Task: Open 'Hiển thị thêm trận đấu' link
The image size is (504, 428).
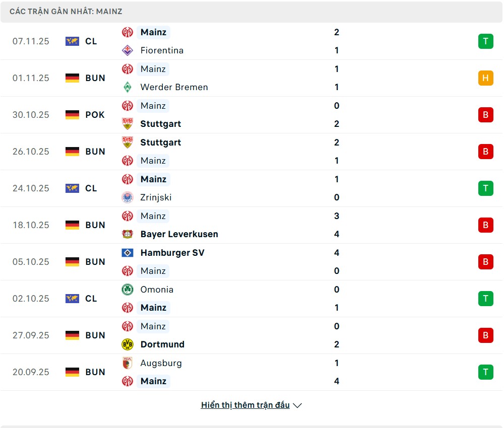Action: coord(245,405)
